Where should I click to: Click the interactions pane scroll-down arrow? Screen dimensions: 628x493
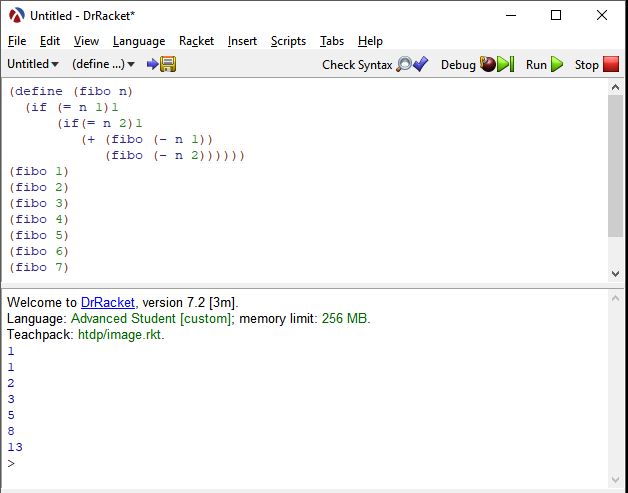[616, 479]
